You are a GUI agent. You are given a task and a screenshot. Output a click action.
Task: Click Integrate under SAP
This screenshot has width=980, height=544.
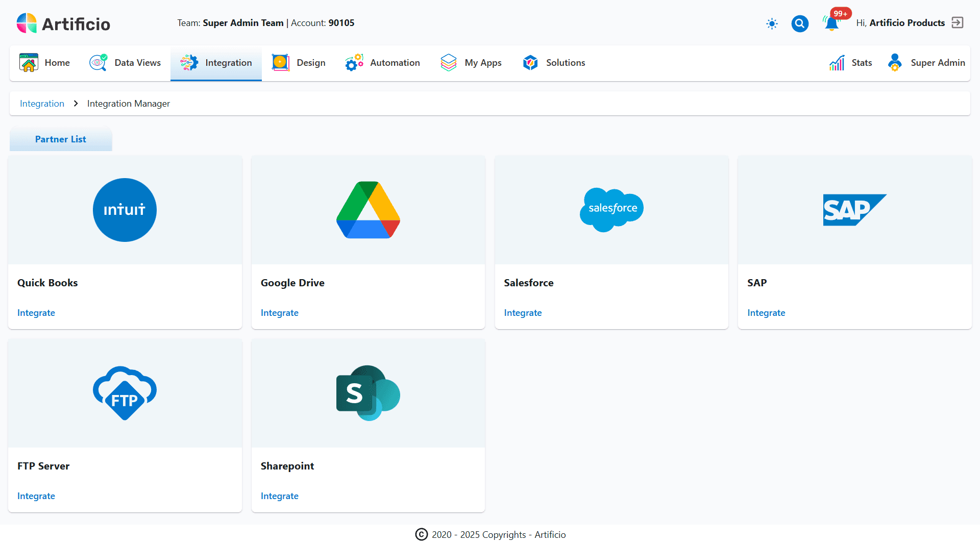tap(766, 312)
